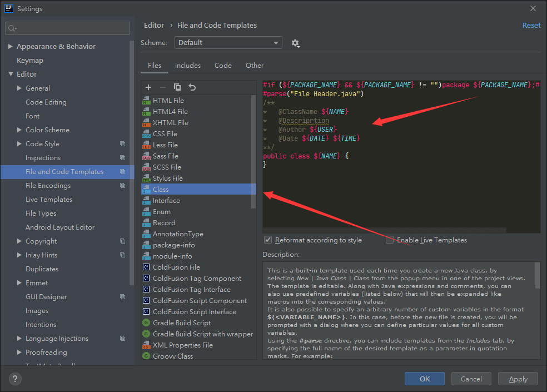Switch to the Includes tab

point(188,66)
